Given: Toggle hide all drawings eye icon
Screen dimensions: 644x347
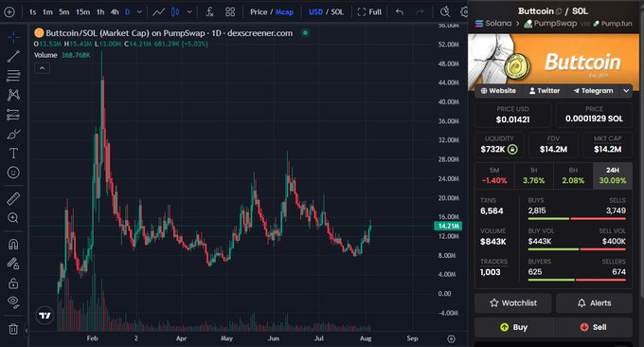Looking at the screenshot, I should (13, 301).
